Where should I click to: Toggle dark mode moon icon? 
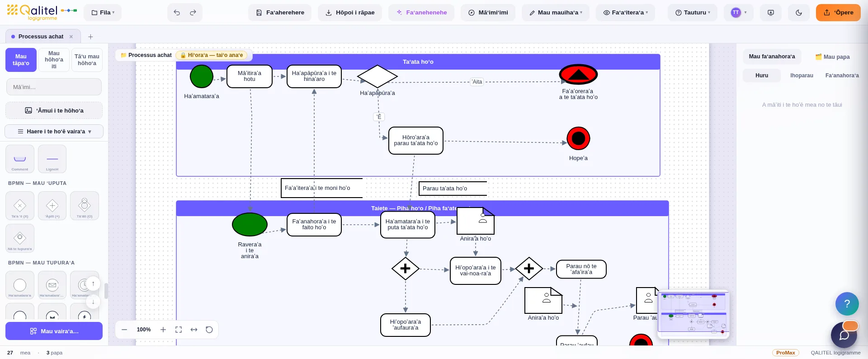[x=799, y=13]
